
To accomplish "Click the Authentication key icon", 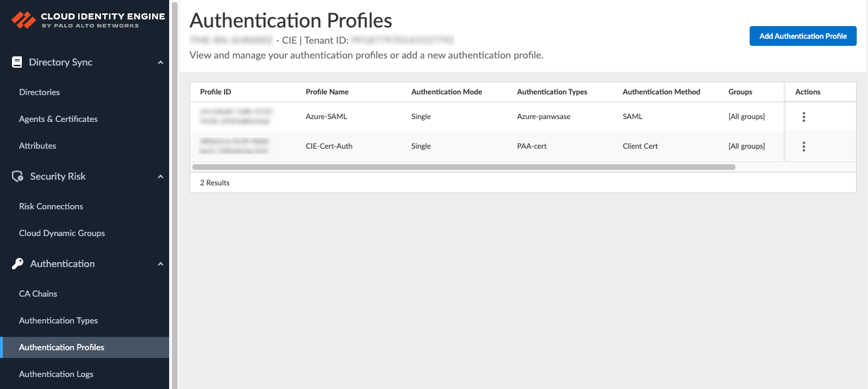I will 18,264.
